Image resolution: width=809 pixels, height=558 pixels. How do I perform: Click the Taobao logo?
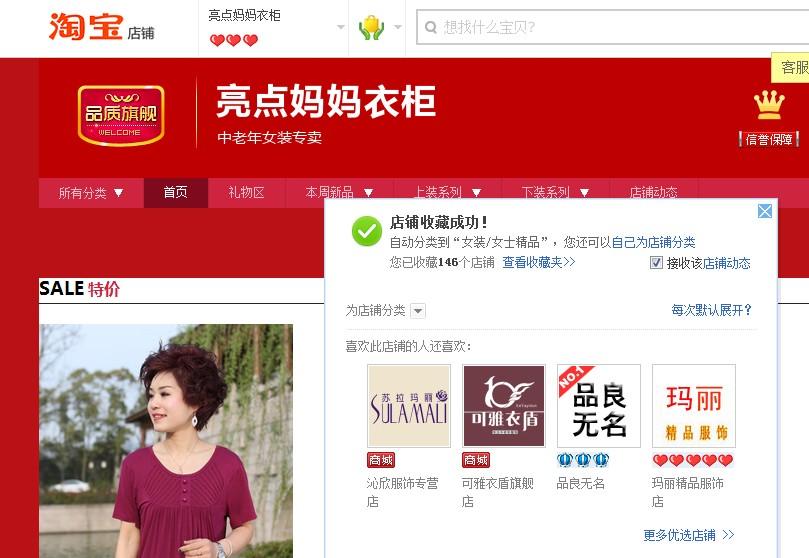tap(87, 26)
